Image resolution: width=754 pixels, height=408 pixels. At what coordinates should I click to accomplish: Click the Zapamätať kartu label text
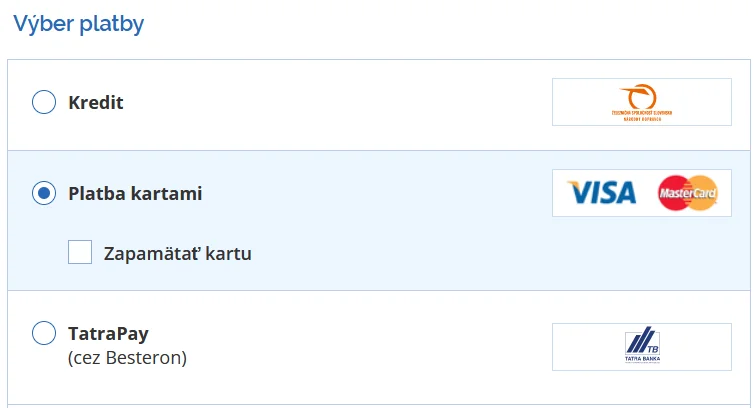[177, 254]
